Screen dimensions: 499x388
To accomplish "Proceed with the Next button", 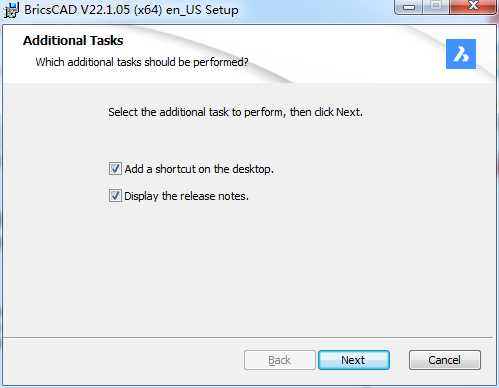I will tap(354, 360).
